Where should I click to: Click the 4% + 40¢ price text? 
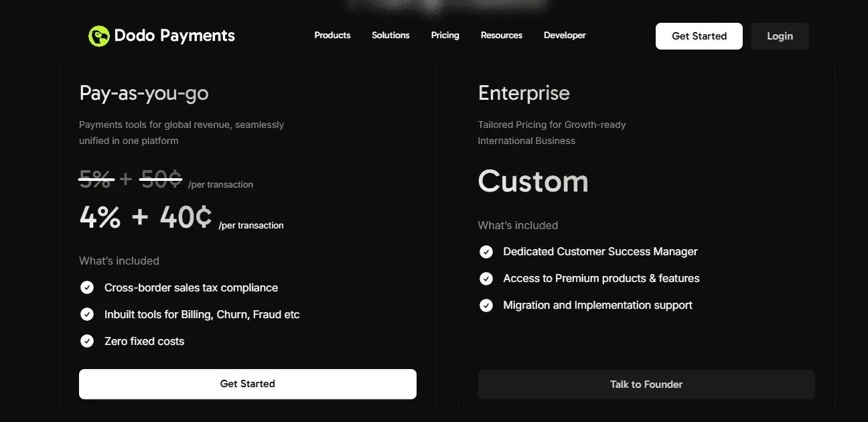(x=145, y=218)
